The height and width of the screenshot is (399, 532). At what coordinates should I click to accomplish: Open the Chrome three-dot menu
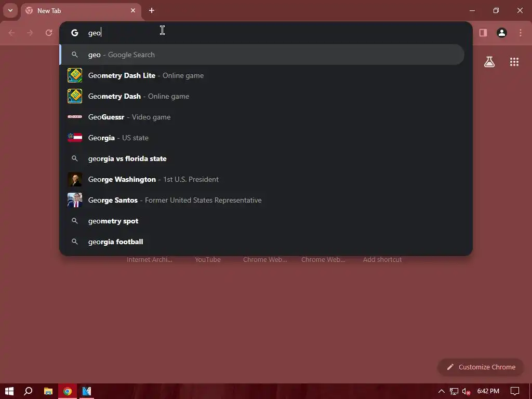coord(521,33)
